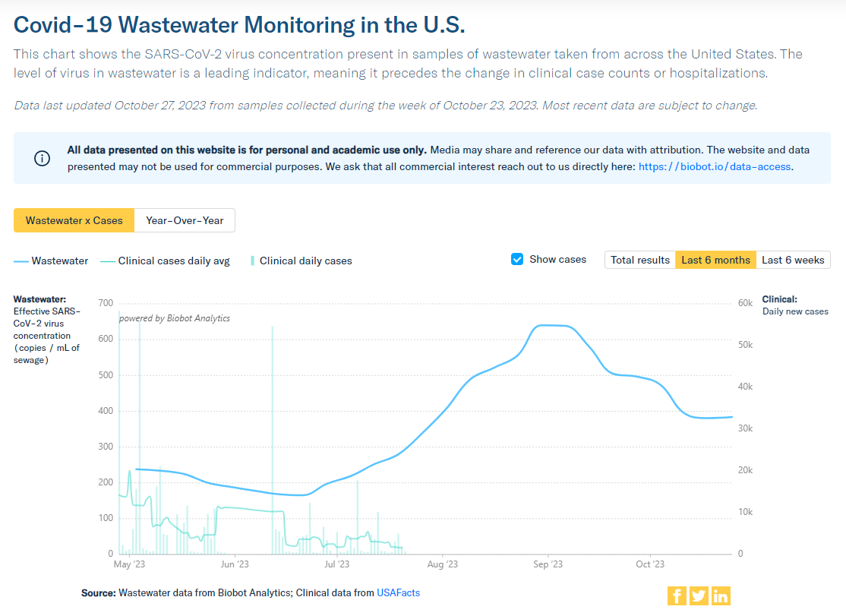Select Last 6 weeks range
This screenshot has height=616, width=846.
pyautogui.click(x=793, y=260)
